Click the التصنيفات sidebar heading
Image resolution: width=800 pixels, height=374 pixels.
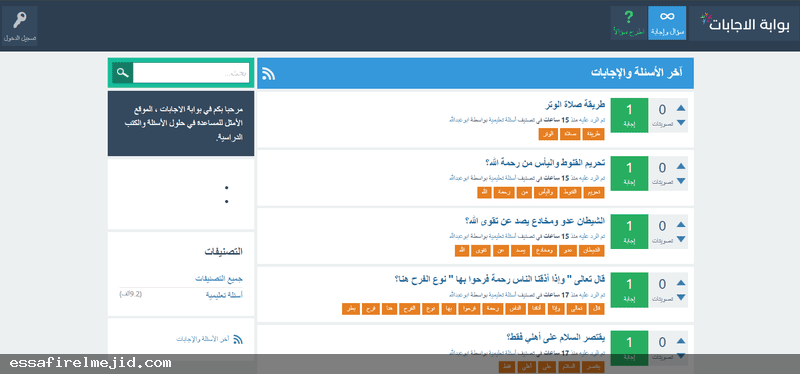223,252
